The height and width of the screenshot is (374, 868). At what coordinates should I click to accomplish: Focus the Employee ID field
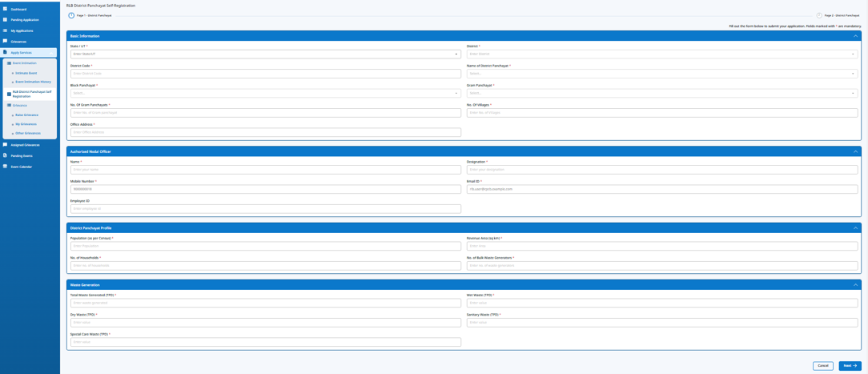[x=266, y=208]
